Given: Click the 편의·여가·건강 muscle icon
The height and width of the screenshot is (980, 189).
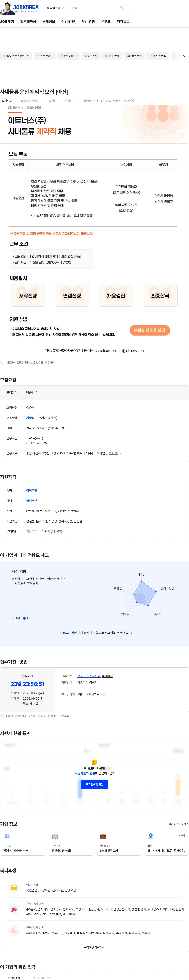Looking at the screenshot, I should pyautogui.click(x=14, y=930).
